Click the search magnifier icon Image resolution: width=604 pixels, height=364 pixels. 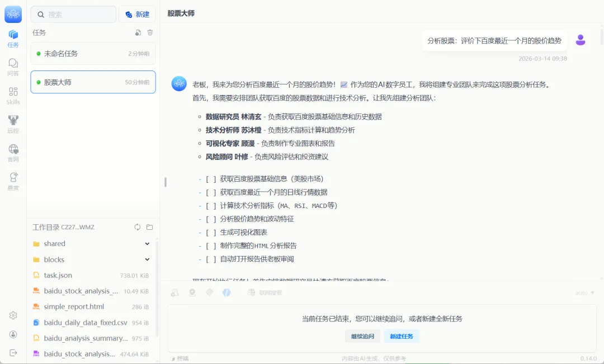tap(40, 15)
